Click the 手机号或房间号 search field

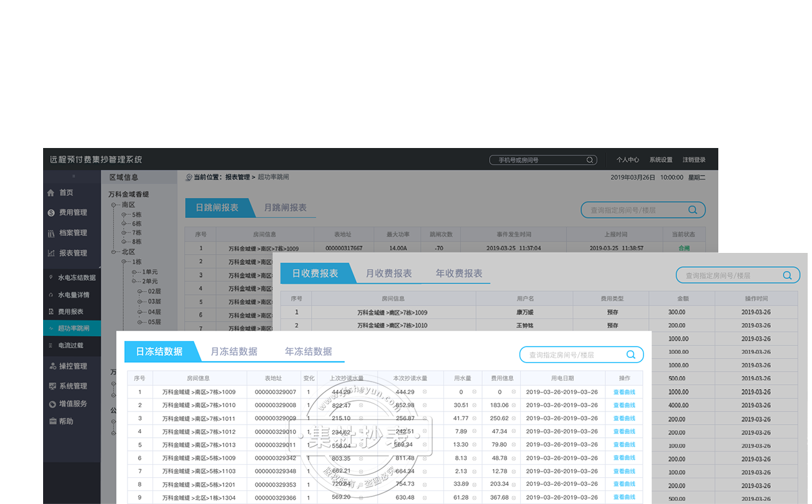[x=538, y=160]
